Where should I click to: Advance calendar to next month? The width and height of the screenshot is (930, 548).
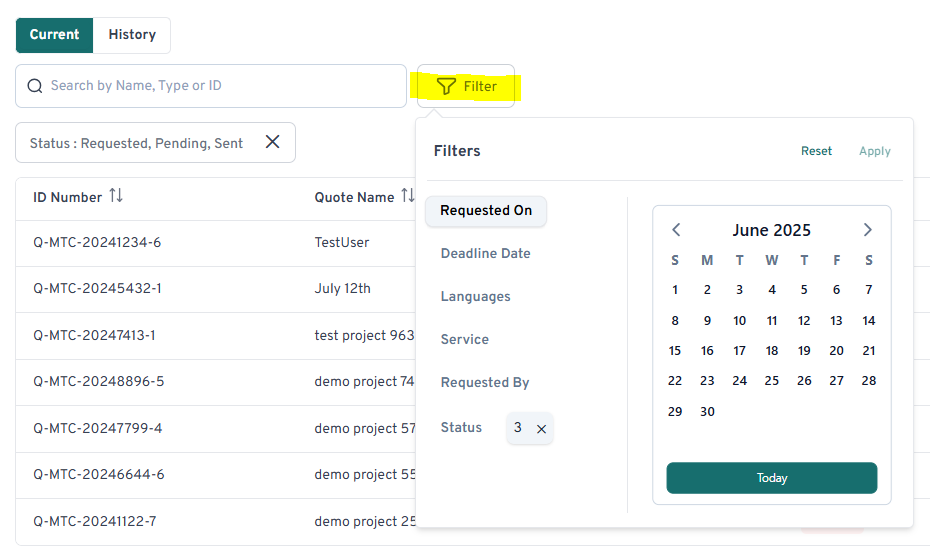(867, 230)
